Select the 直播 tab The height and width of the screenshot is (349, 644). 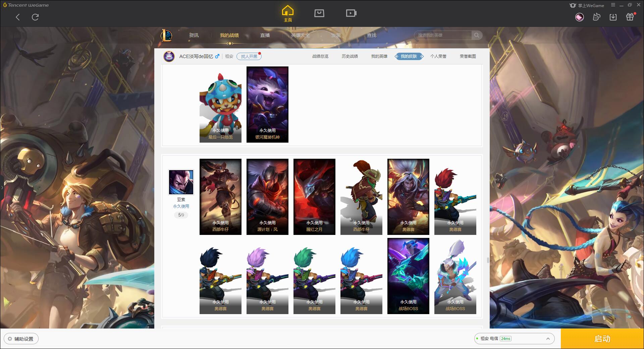[265, 35]
